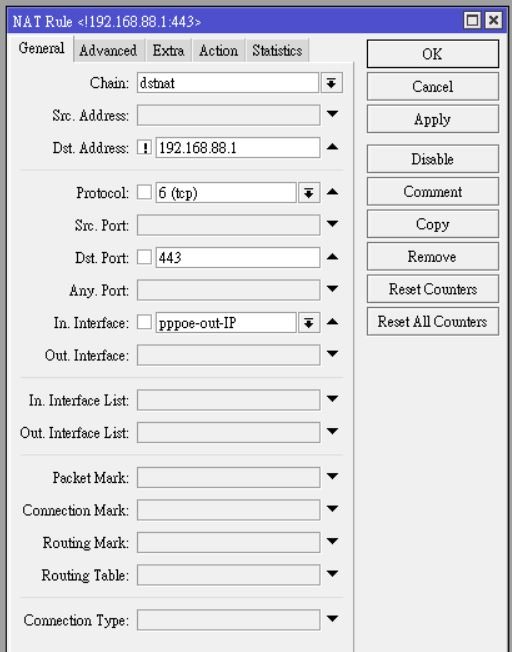Toggle the Protocol negation checkbox
Viewport: 512px width, 652px height.
pos(144,192)
